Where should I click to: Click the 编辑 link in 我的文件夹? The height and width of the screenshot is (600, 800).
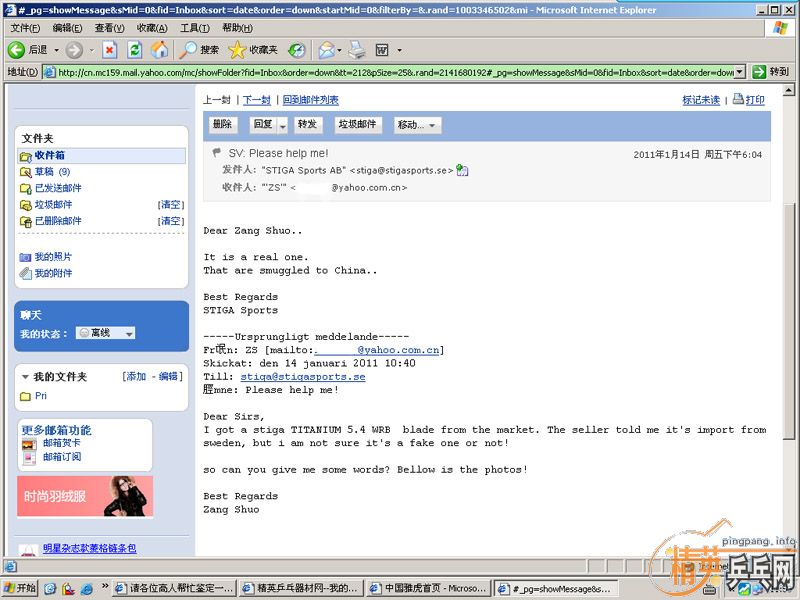(x=168, y=377)
